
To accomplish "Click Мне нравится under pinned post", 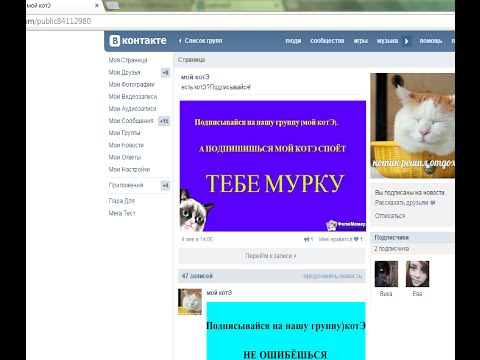I will pyautogui.click(x=335, y=239).
